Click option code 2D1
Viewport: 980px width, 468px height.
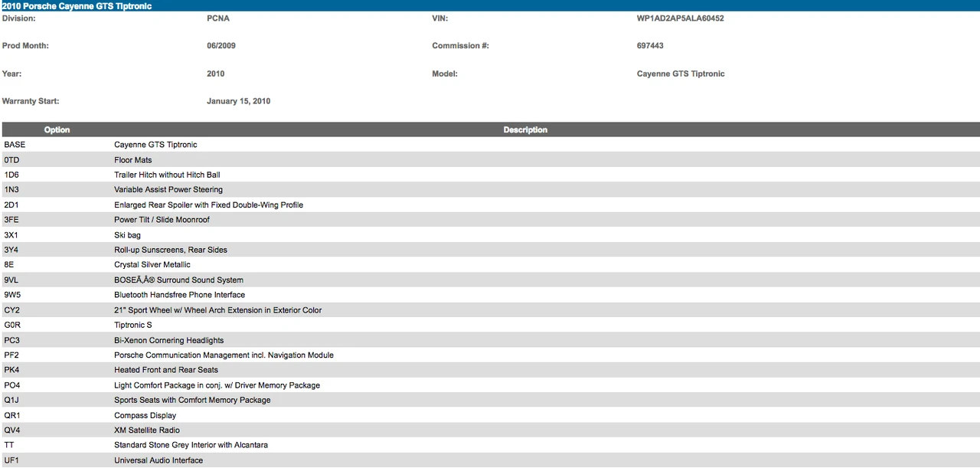click(x=11, y=205)
